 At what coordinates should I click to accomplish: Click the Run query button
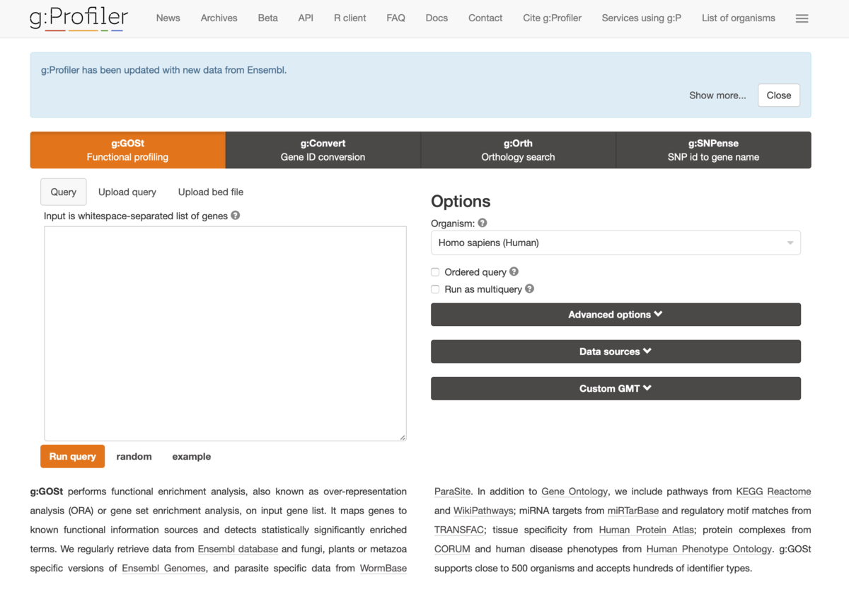pyautogui.click(x=73, y=456)
